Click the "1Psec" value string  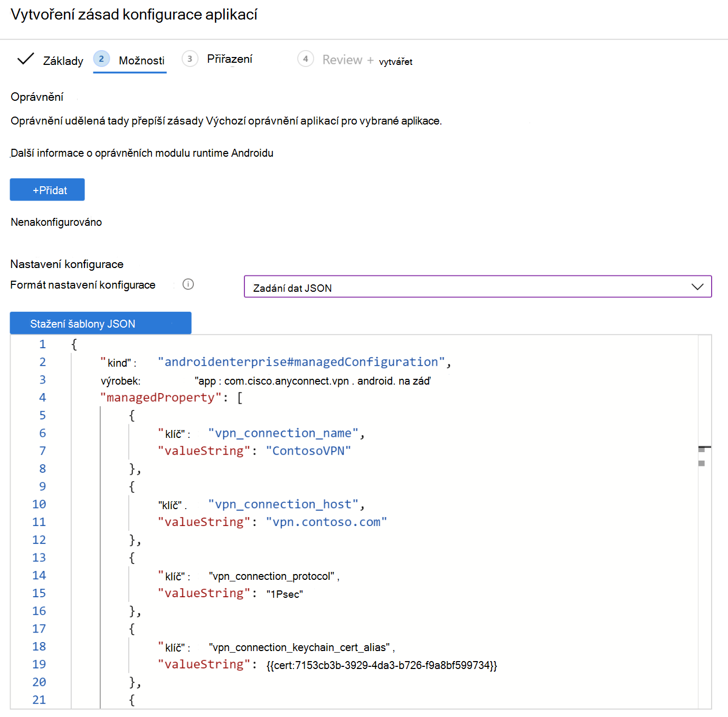click(285, 594)
